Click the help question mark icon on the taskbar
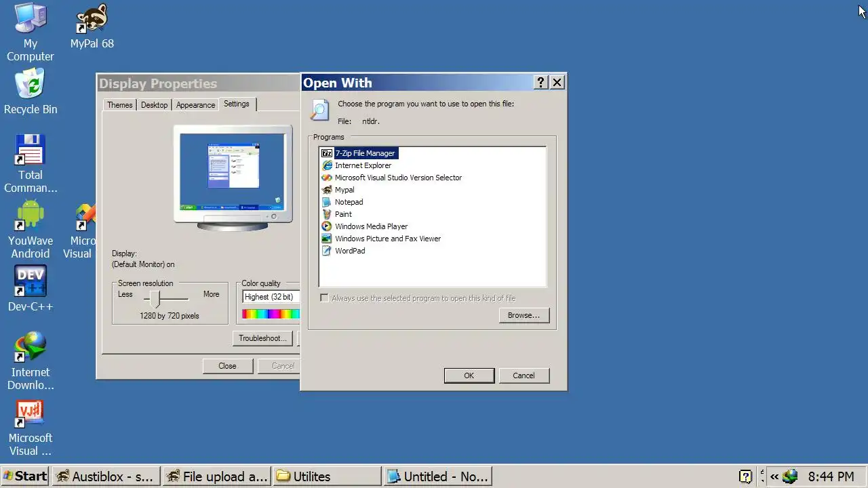 pos(745,476)
